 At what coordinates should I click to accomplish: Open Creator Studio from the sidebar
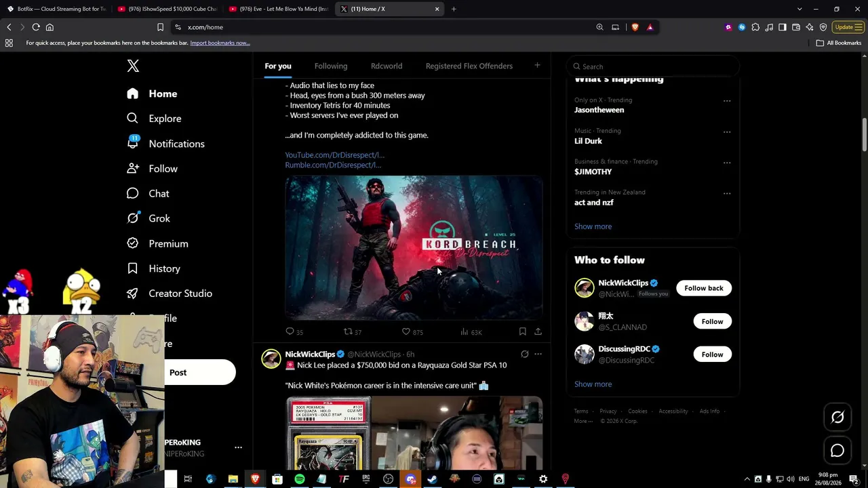click(x=170, y=293)
